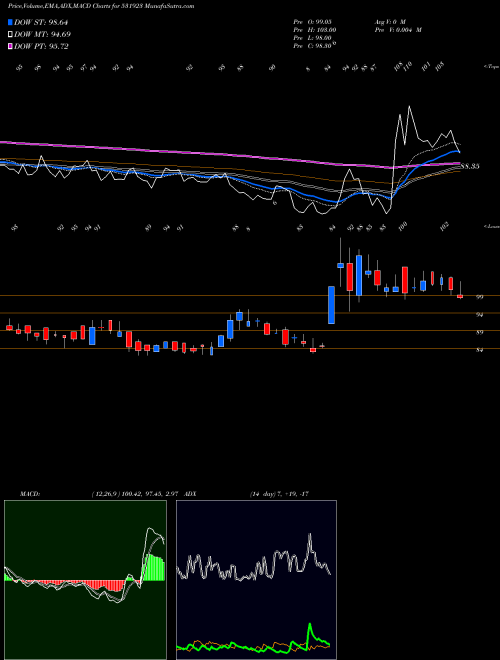Click the 'Pre H: 103.60' high value
Image resolution: width=500 pixels, height=660 pixels.
(314, 30)
